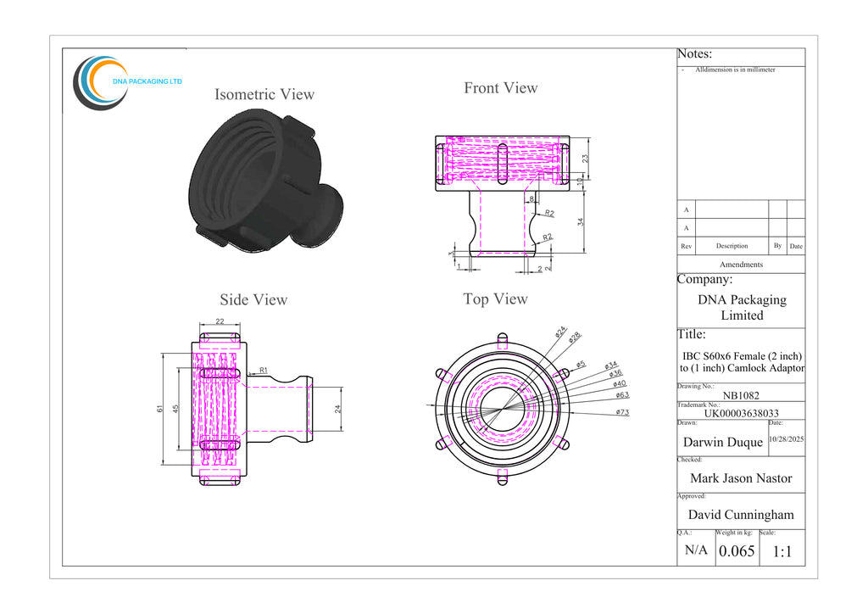Click the Q.A. value N/A

coord(696,550)
